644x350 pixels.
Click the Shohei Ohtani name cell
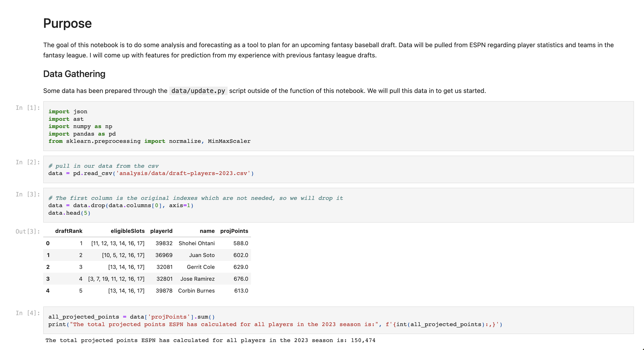197,243
